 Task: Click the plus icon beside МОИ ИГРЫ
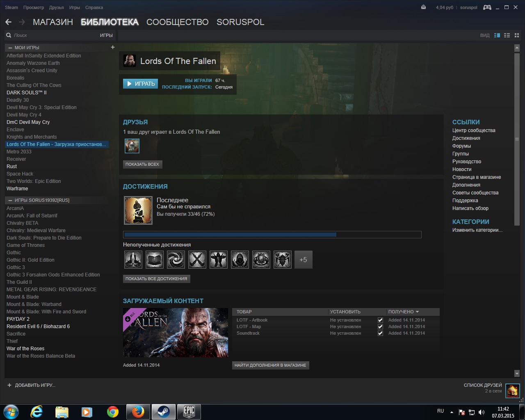point(113,47)
